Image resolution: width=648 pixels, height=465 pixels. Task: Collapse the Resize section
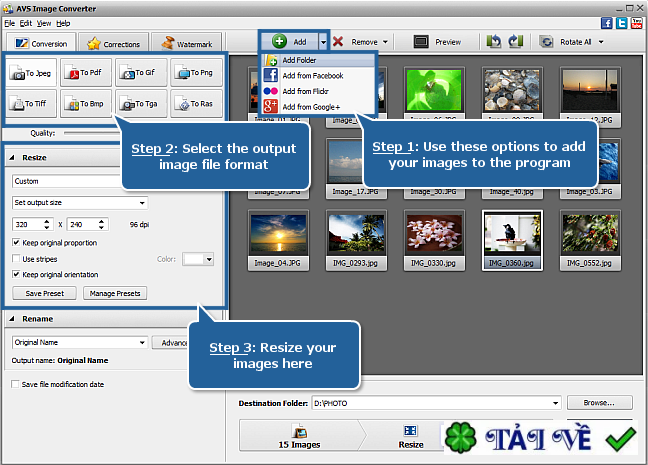click(x=12, y=157)
